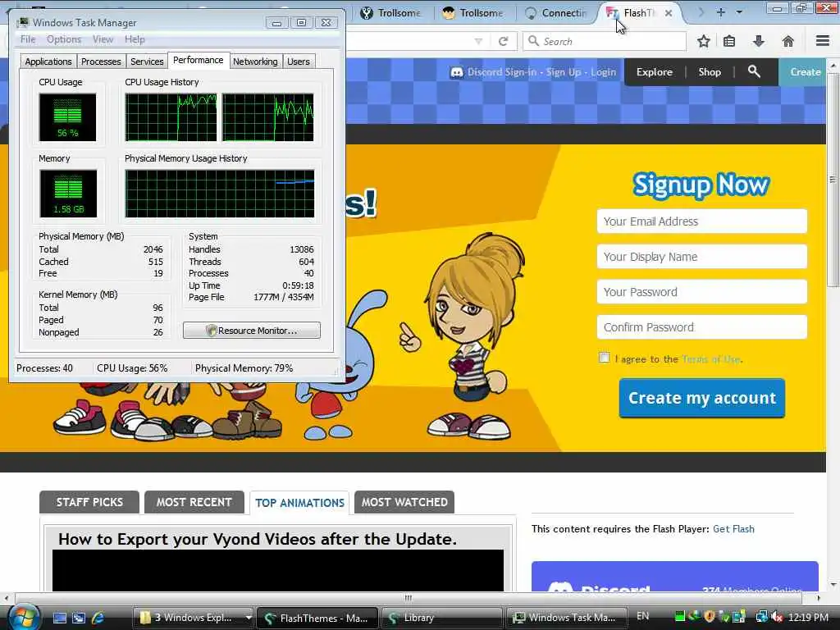Switch to the Applications tab

48,62
